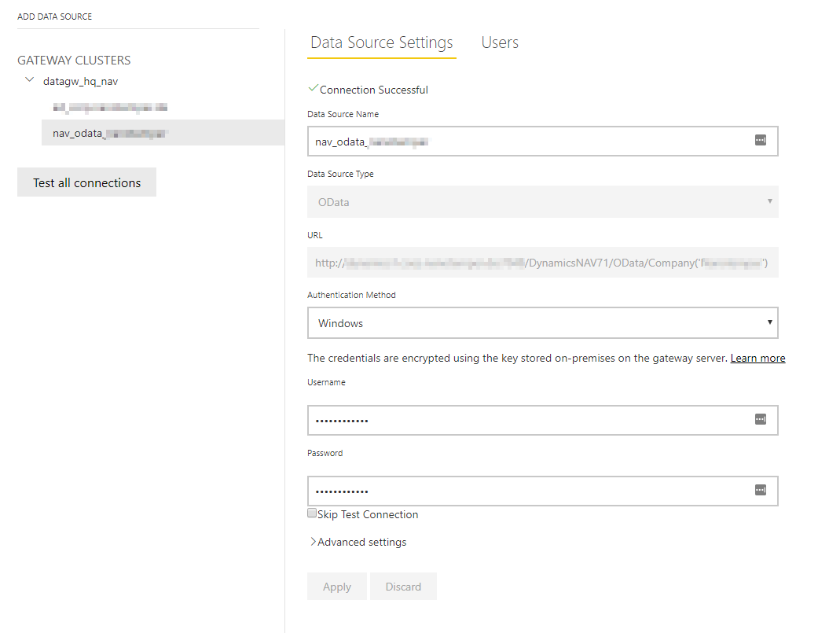Select the Data Source Settings tab
The image size is (840, 633).
381,43
